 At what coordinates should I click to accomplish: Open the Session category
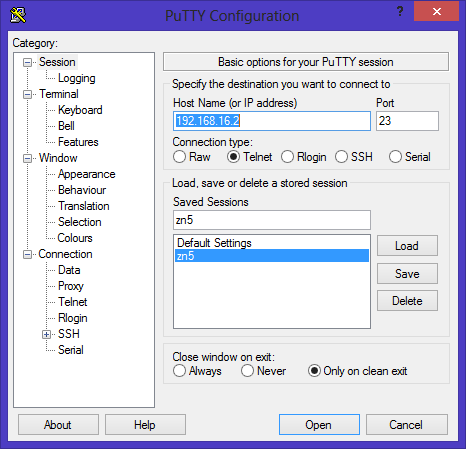pyautogui.click(x=57, y=62)
